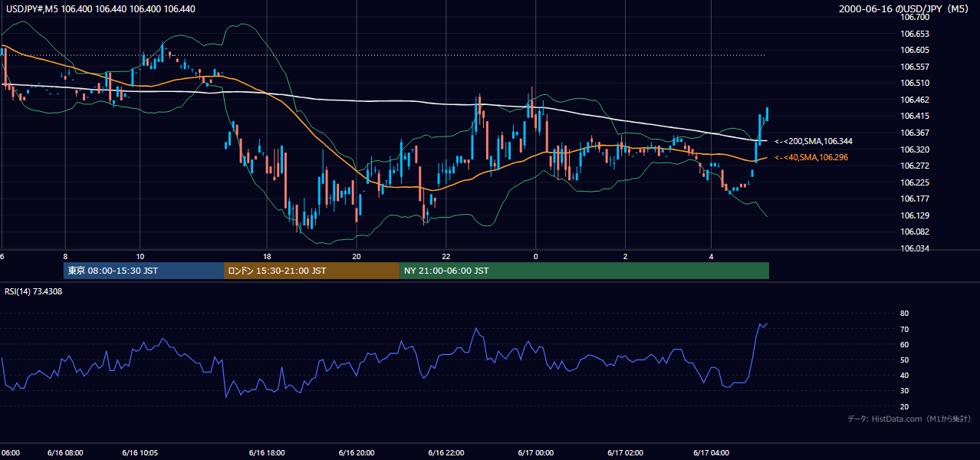The image size is (980, 460).
Task: Click hour label 8 under price chart
Action: [65, 256]
